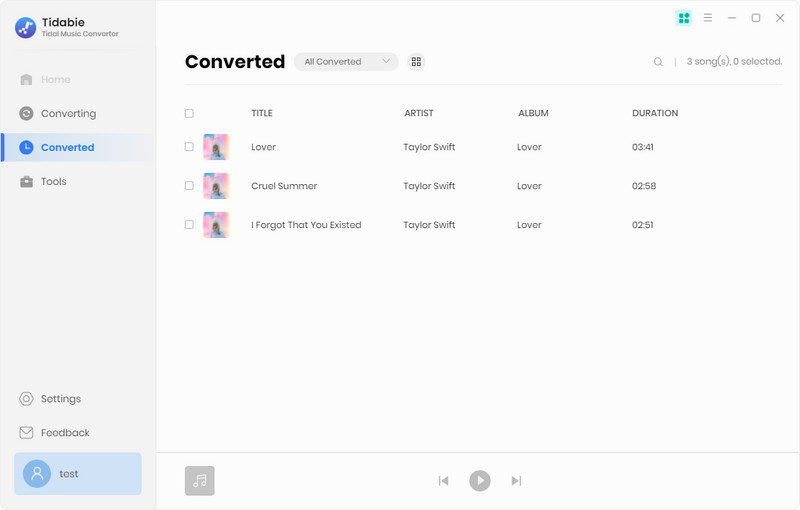Click the green apps icon in title bar
Screen dimensions: 800x510
[684, 18]
